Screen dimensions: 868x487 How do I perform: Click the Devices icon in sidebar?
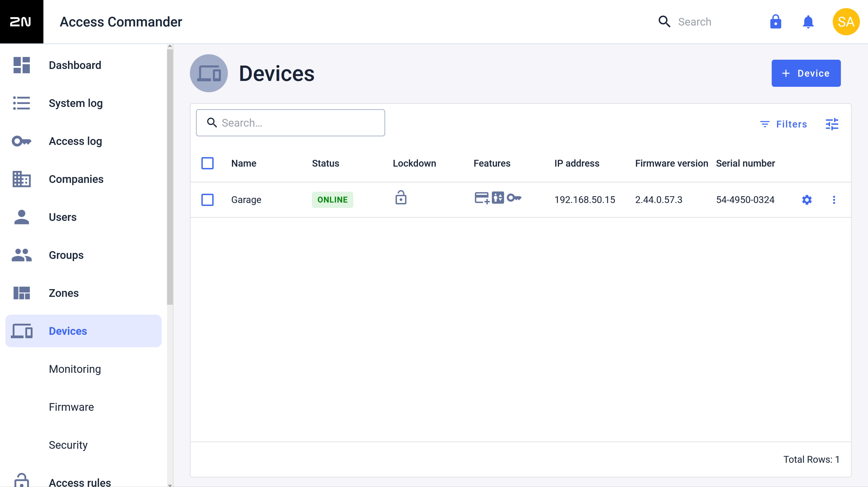pyautogui.click(x=21, y=331)
